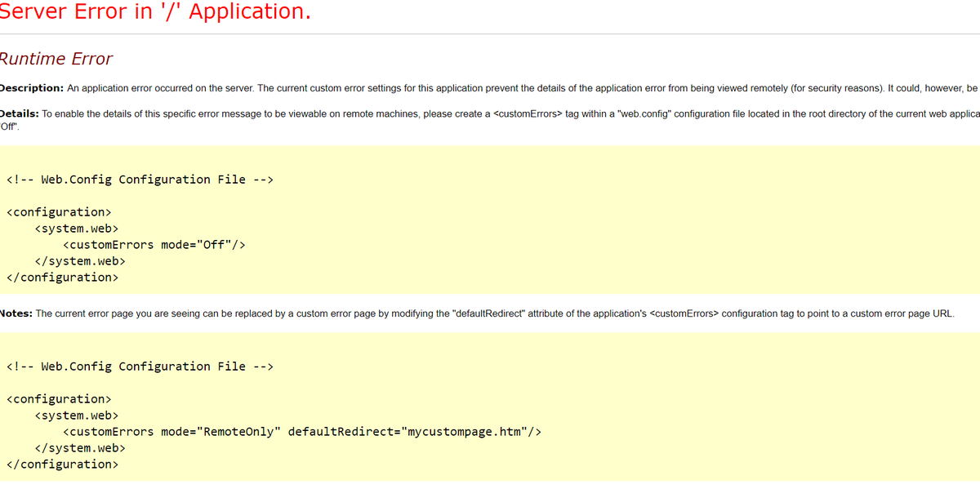This screenshot has width=980, height=502.
Task: Click the "Off". text continuing the Details paragraph
Action: (x=11, y=127)
